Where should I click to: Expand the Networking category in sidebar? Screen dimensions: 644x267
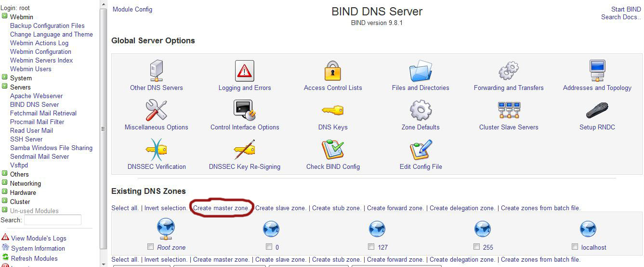point(4,182)
